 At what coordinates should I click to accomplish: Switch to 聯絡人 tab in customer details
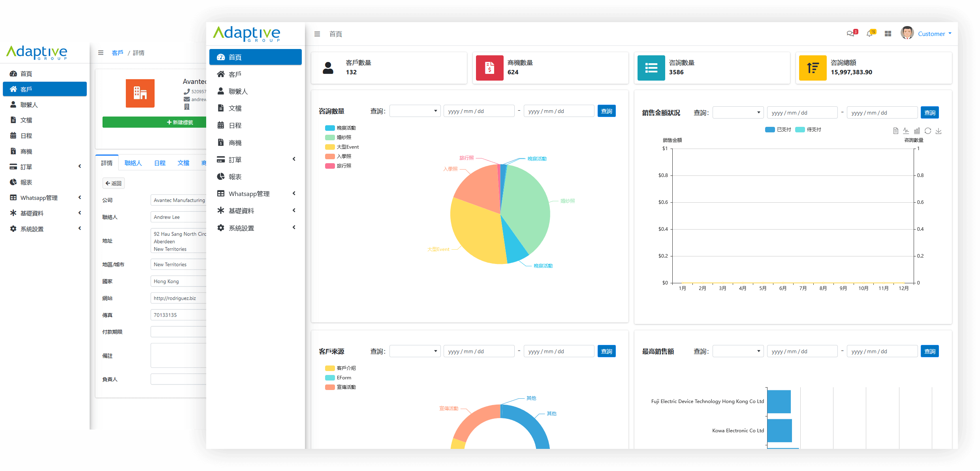coord(133,163)
